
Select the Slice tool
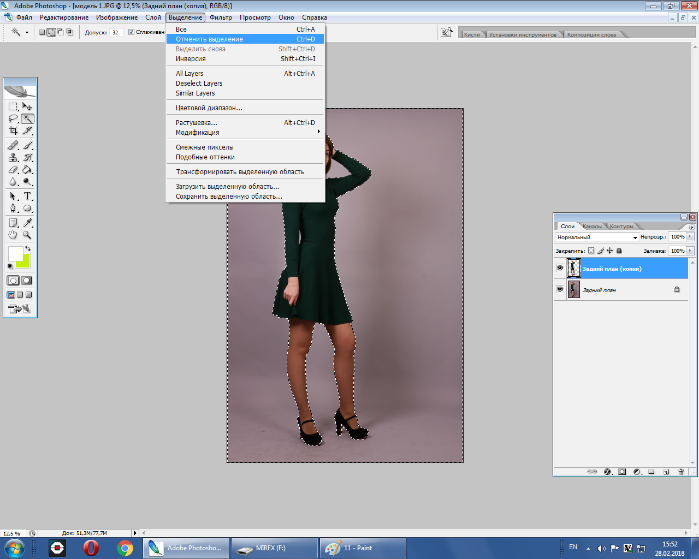tap(27, 131)
